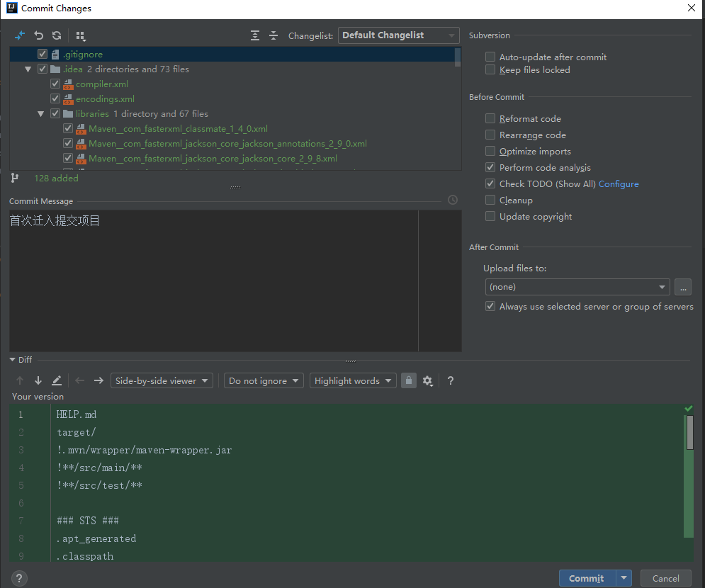Click the branch icon beside 128 added
Viewport: 705px width, 588px height.
[x=15, y=178]
